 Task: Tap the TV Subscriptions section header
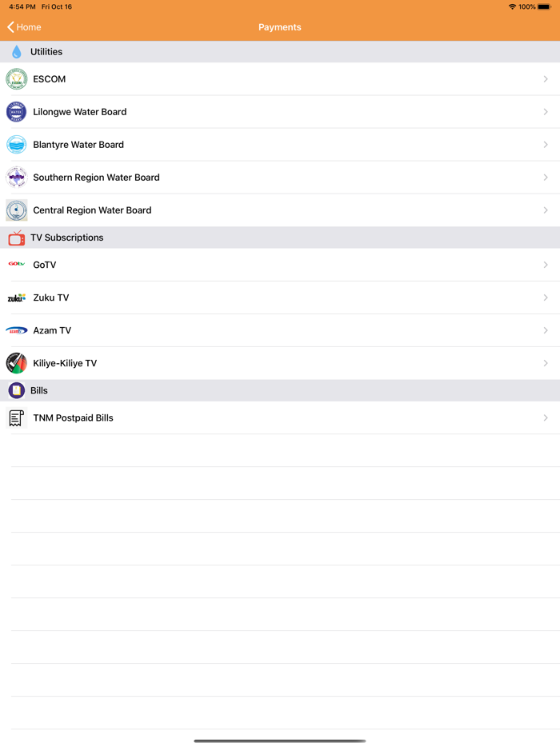pos(280,238)
